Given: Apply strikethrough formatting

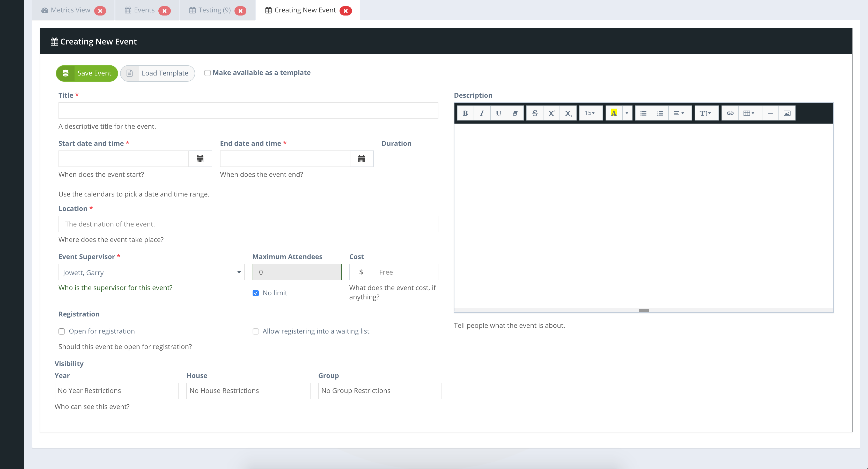Looking at the screenshot, I should coord(535,113).
